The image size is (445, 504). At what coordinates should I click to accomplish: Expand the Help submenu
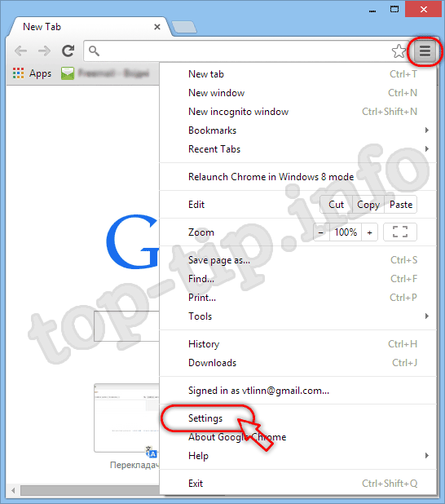click(x=297, y=455)
